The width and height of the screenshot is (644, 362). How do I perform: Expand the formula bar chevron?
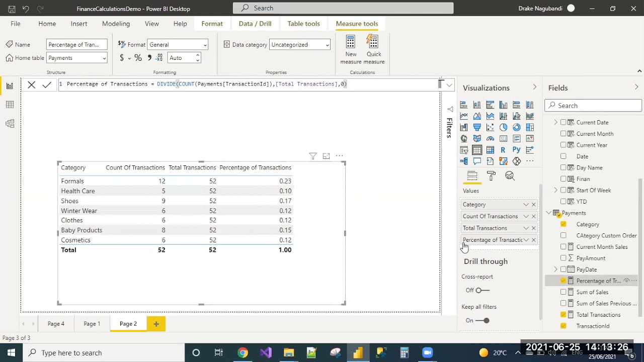pos(449,85)
